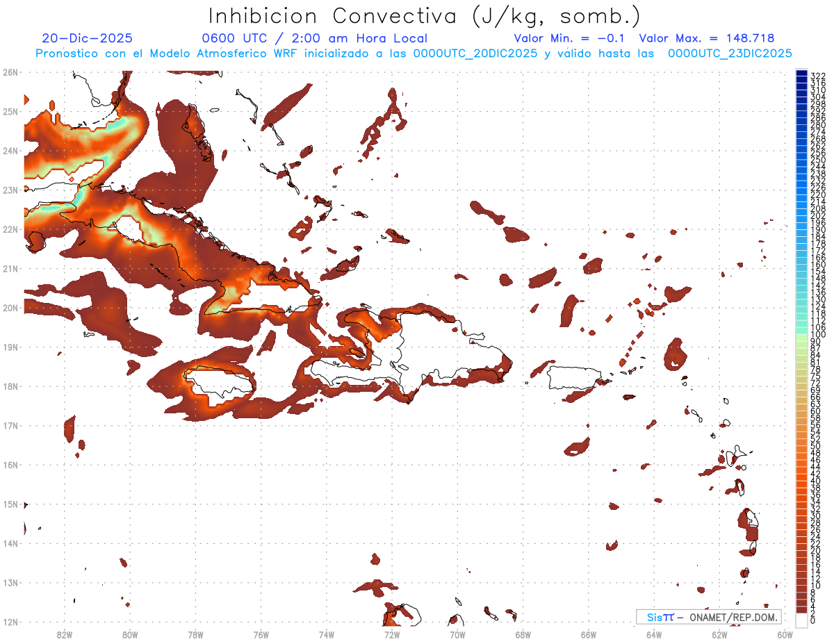Click the '14N' latitude label
Screen dimensions: 834x644
(10, 543)
